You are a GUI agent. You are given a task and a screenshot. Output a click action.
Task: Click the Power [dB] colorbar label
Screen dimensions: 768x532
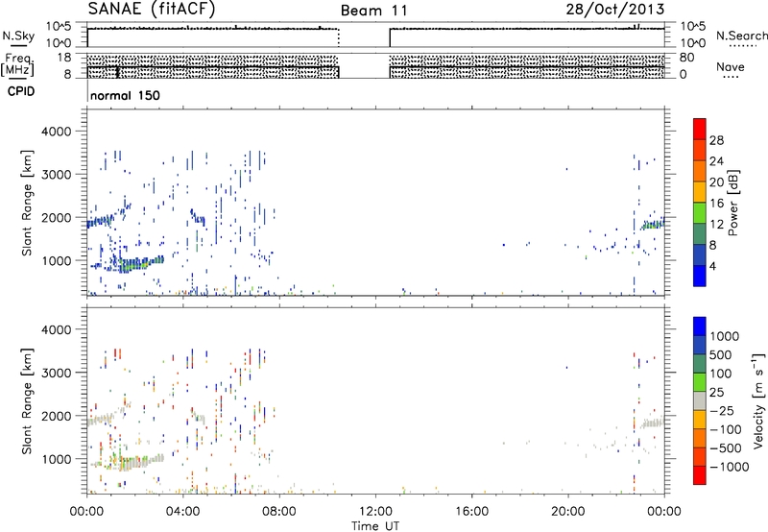(732, 203)
